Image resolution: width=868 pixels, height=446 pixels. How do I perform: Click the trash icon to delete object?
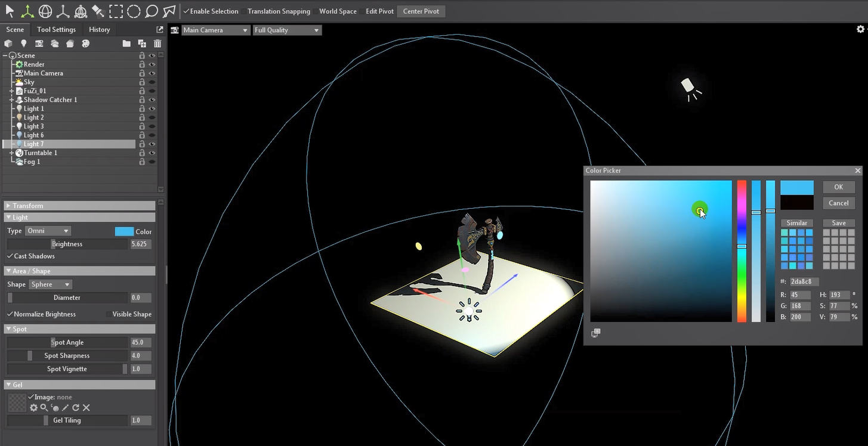coord(157,44)
